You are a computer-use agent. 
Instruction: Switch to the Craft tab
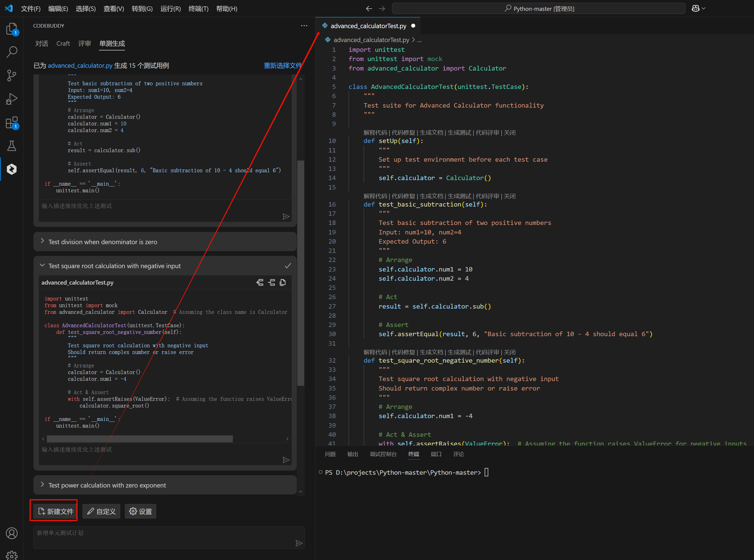(63, 44)
